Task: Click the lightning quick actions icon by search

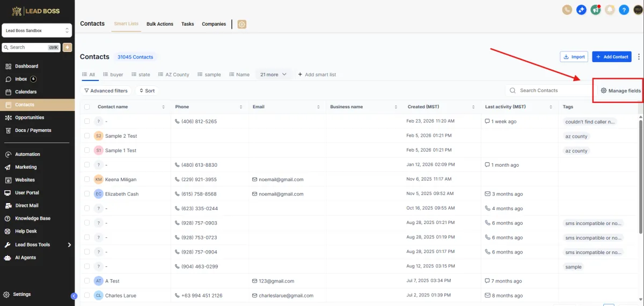Action: click(x=68, y=47)
